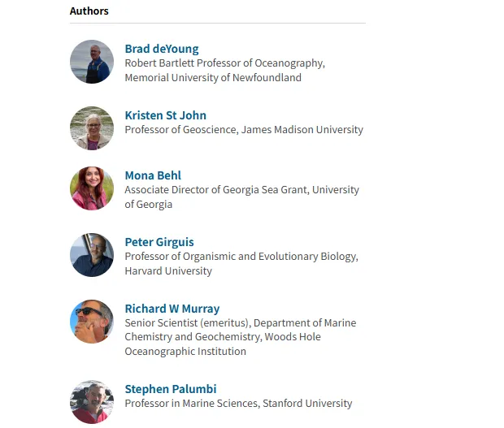504x428 pixels.
Task: Open Peter Girguis's author profile link
Action: (x=159, y=242)
